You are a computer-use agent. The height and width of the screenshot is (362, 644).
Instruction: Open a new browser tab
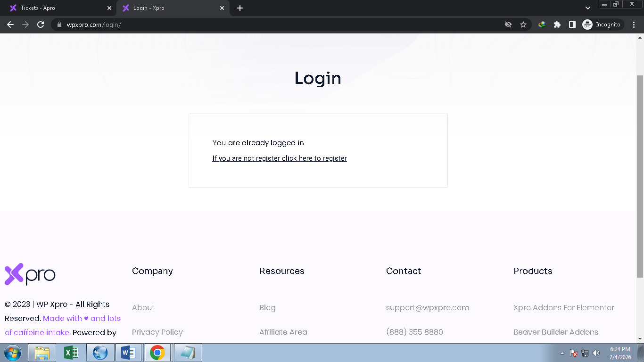point(240,8)
